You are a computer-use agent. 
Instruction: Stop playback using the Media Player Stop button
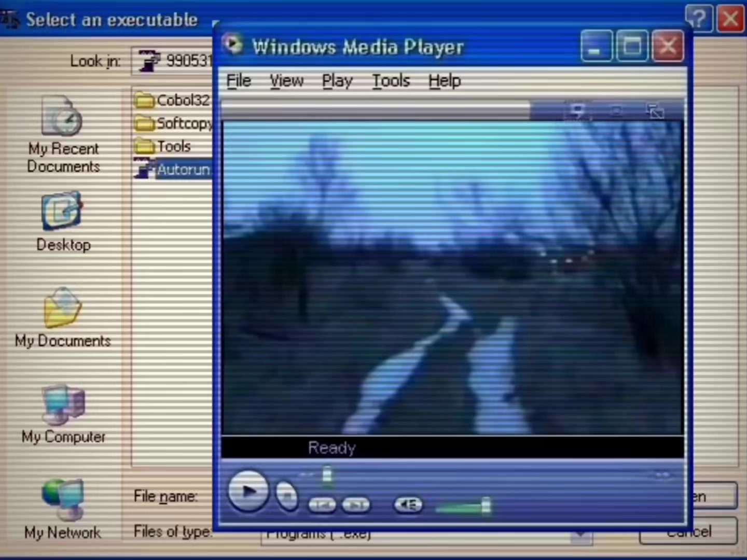click(287, 496)
